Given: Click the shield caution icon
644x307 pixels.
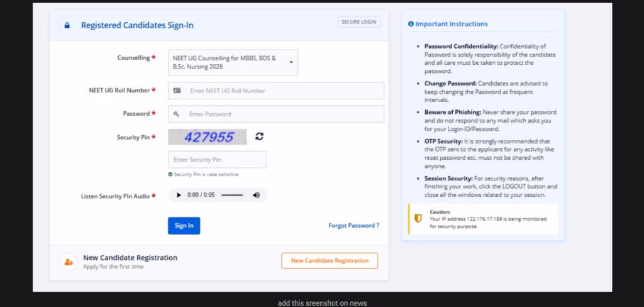Looking at the screenshot, I should coord(418,219).
